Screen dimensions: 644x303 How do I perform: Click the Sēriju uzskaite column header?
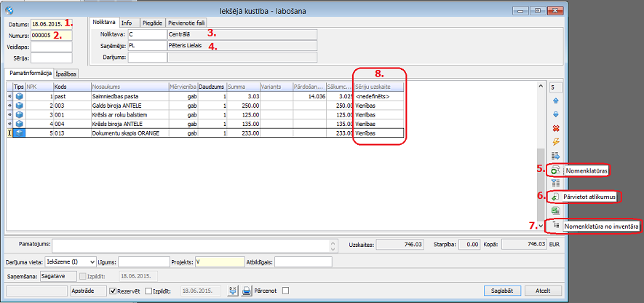tap(379, 87)
